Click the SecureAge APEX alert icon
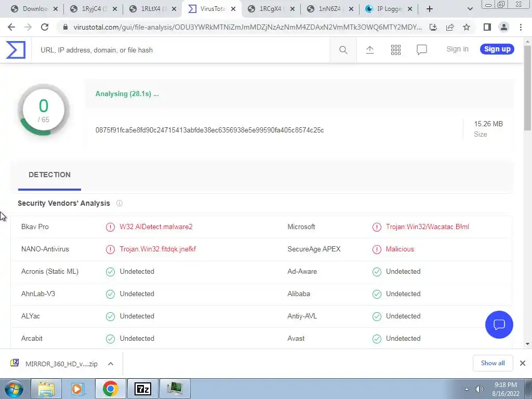The width and height of the screenshot is (532, 399). (377, 249)
